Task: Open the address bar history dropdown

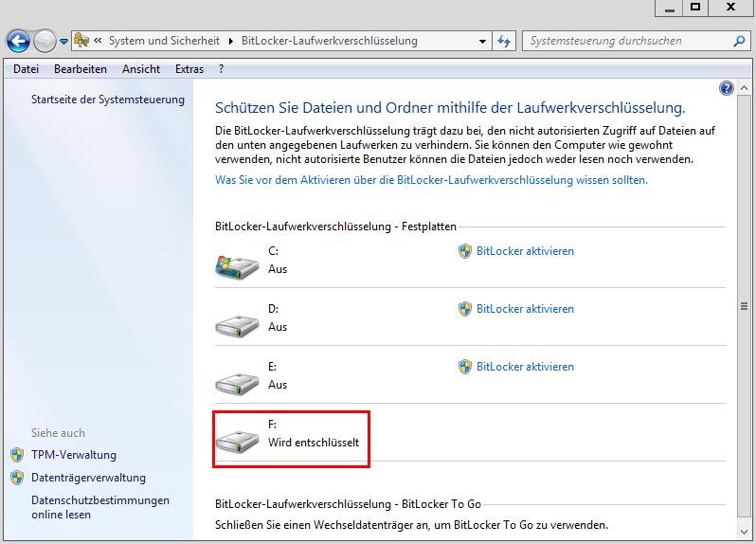Action: coord(482,41)
